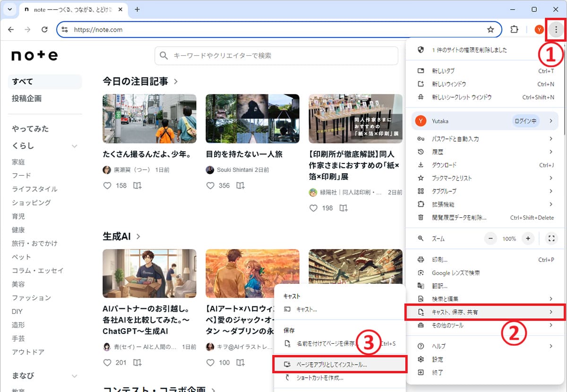Select すべて in the left sidebar
567x392 pixels.
[23, 81]
